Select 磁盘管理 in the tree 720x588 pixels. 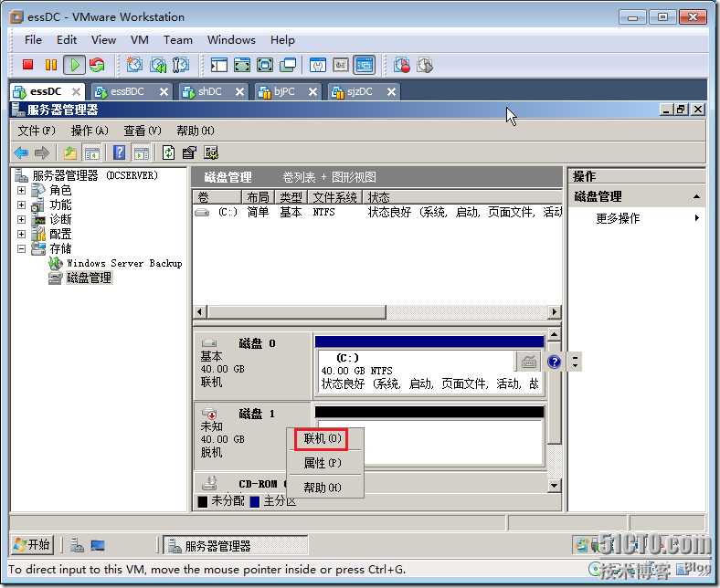[x=89, y=278]
